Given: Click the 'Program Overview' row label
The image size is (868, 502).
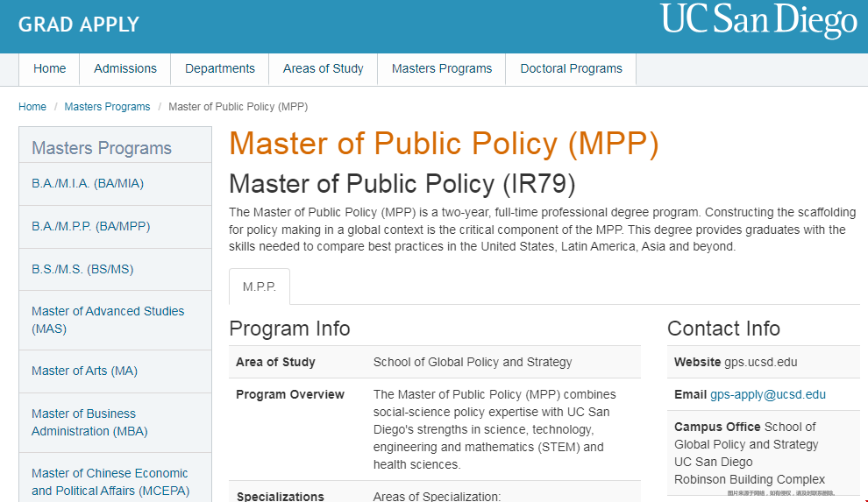Looking at the screenshot, I should [x=290, y=395].
